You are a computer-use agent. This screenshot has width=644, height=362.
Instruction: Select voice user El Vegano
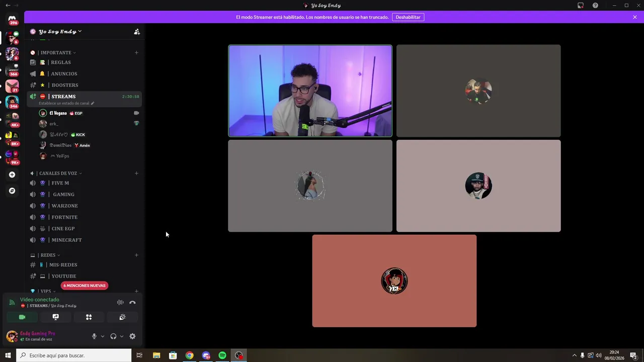pos(89,113)
